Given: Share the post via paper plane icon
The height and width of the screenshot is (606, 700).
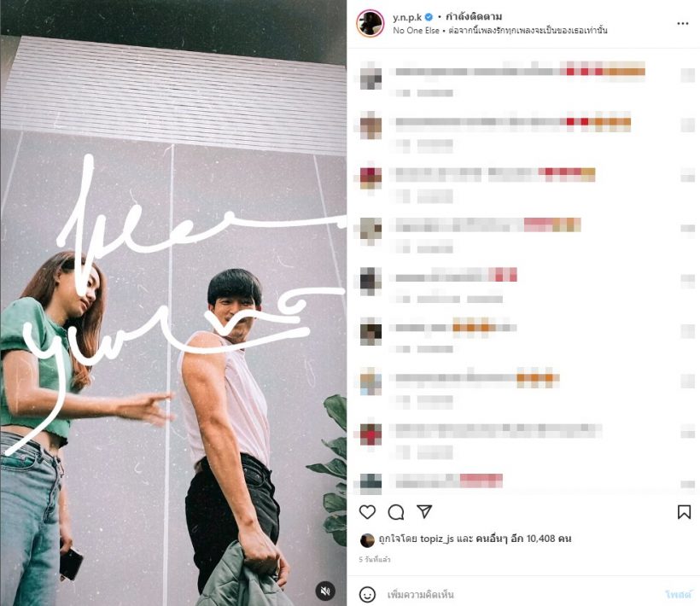Looking at the screenshot, I should [x=424, y=511].
